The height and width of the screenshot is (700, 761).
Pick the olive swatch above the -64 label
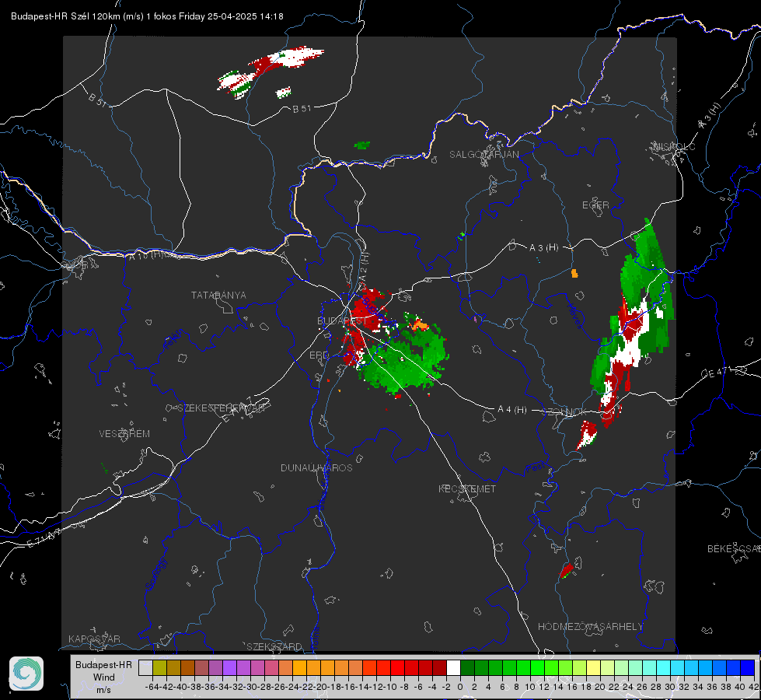click(159, 667)
